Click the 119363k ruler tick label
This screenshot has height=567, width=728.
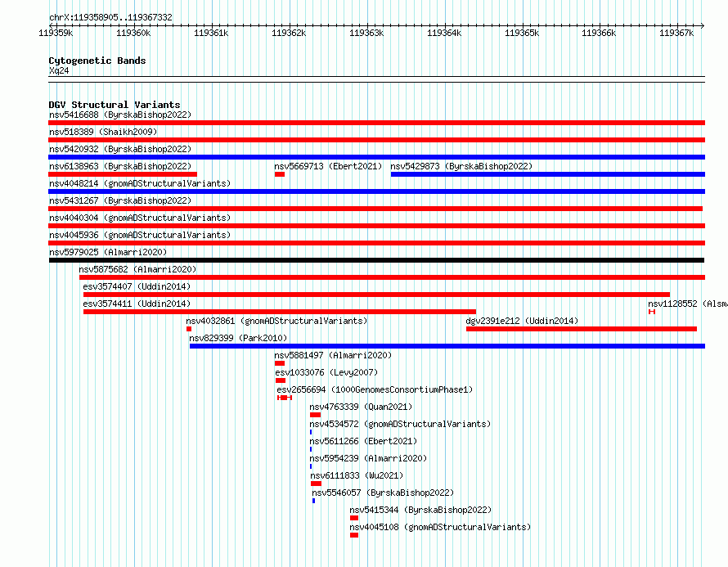[366, 33]
